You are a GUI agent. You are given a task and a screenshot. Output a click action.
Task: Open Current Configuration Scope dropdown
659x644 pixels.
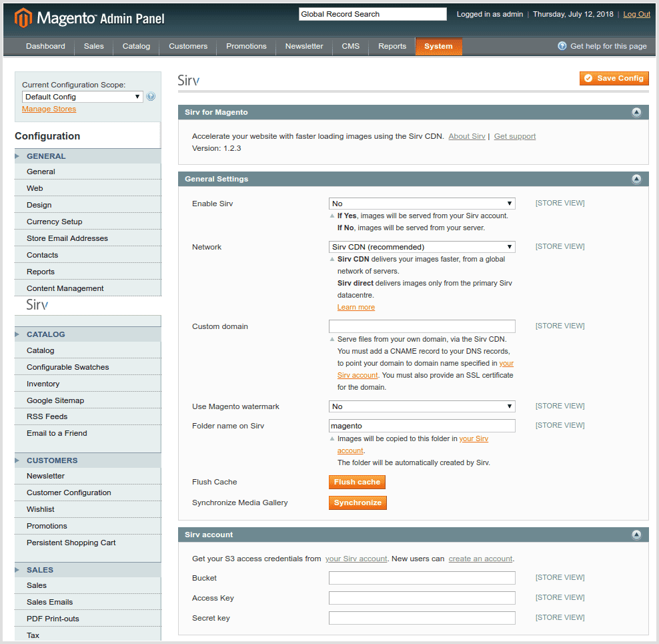pyautogui.click(x=83, y=97)
